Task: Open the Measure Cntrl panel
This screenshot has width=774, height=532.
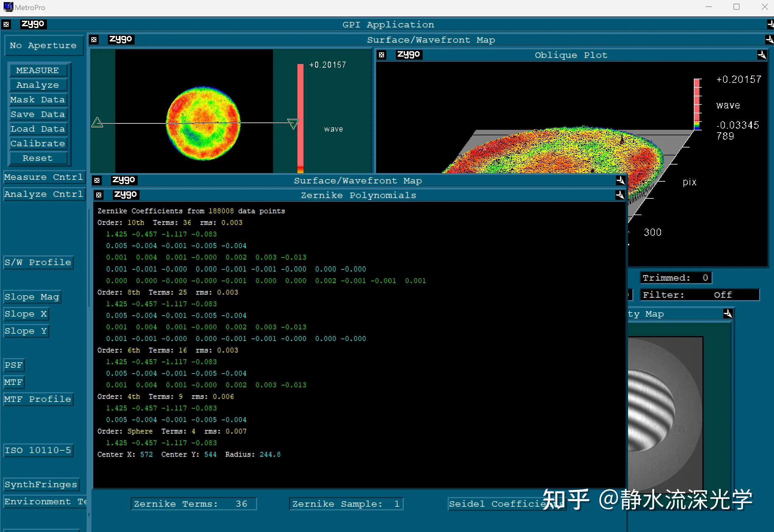Action: 44,177
